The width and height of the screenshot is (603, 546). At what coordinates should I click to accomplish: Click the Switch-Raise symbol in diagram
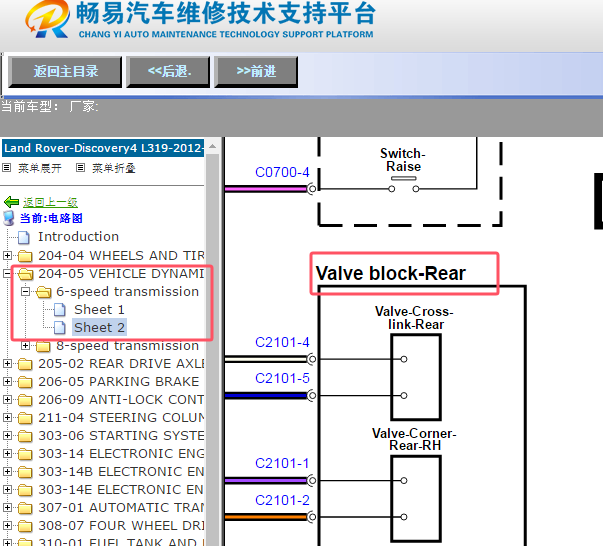[x=403, y=184]
